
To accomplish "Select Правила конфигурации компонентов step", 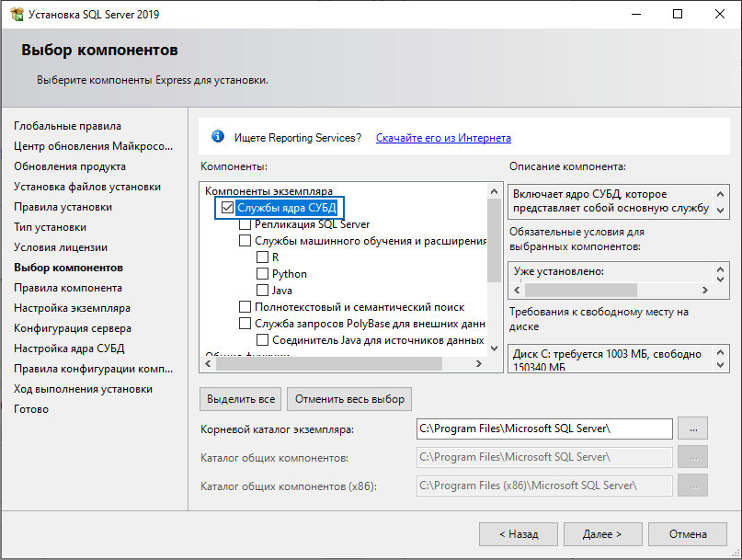I will click(93, 369).
